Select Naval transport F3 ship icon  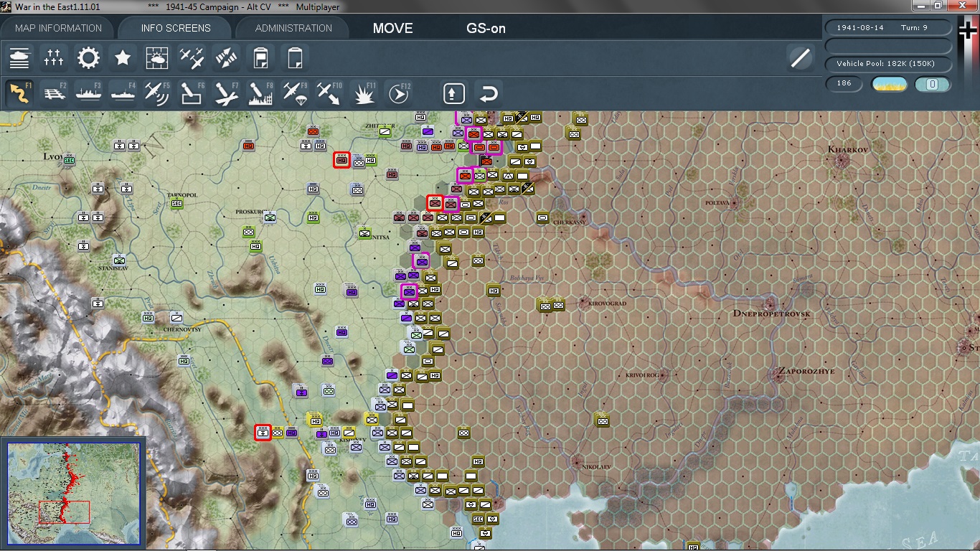(89, 93)
